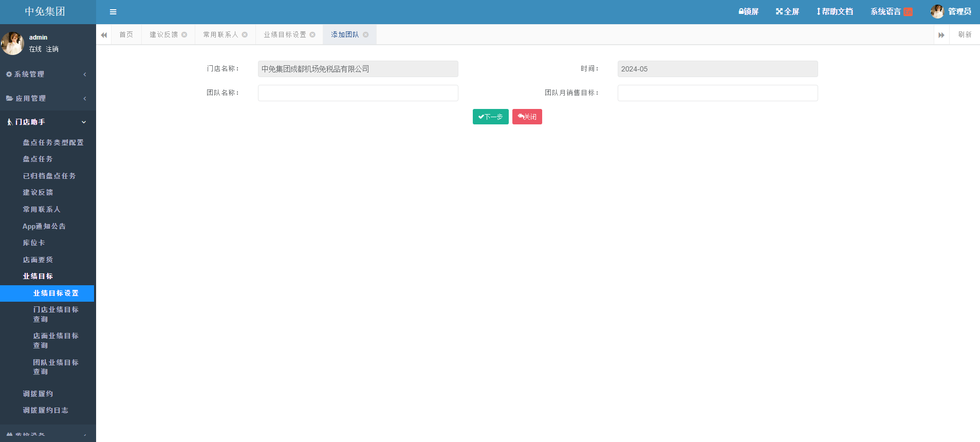Click the admin avatar in sidebar

click(x=13, y=43)
